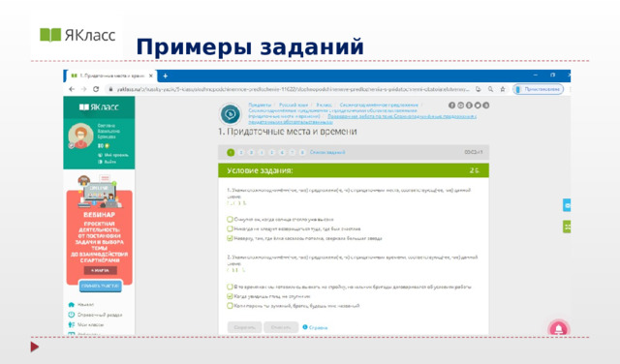Click the 'Условие задания:' green header
This screenshot has height=364, width=620.
tap(354, 170)
